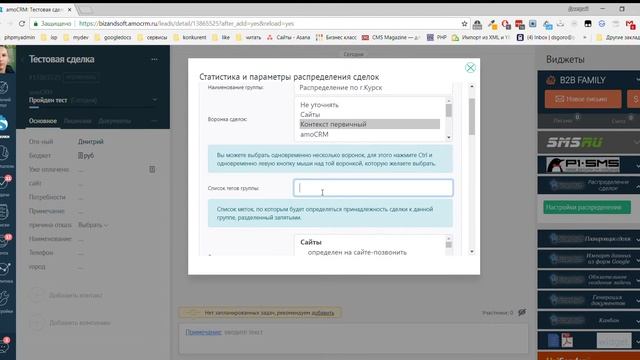Click the hide participants eye icon
The image size is (640, 360).
522,313
